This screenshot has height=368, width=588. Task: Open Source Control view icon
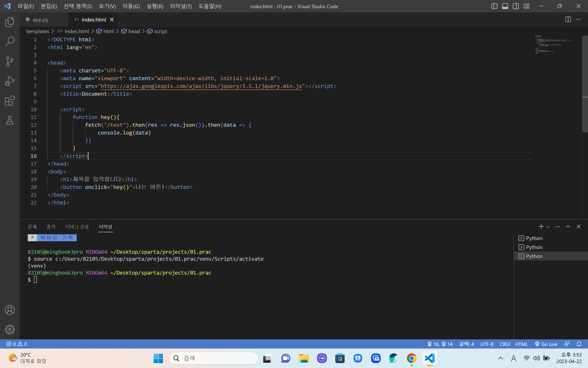(10, 61)
